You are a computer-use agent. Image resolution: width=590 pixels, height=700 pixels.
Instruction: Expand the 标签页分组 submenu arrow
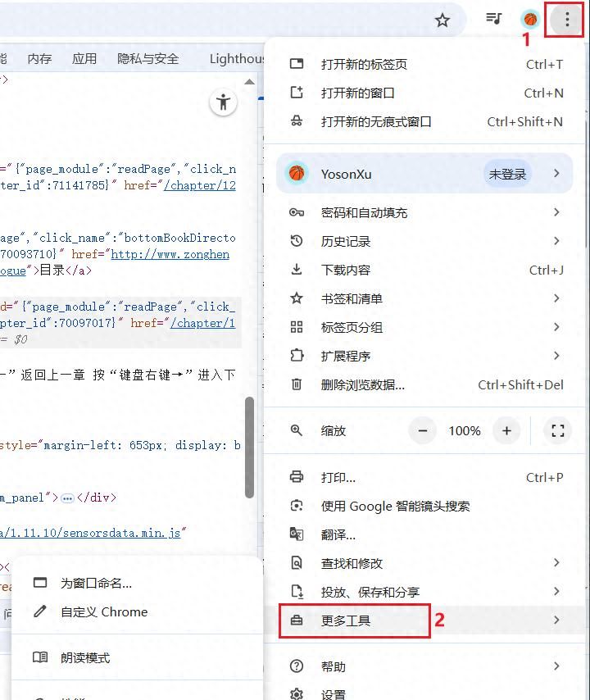(x=556, y=327)
